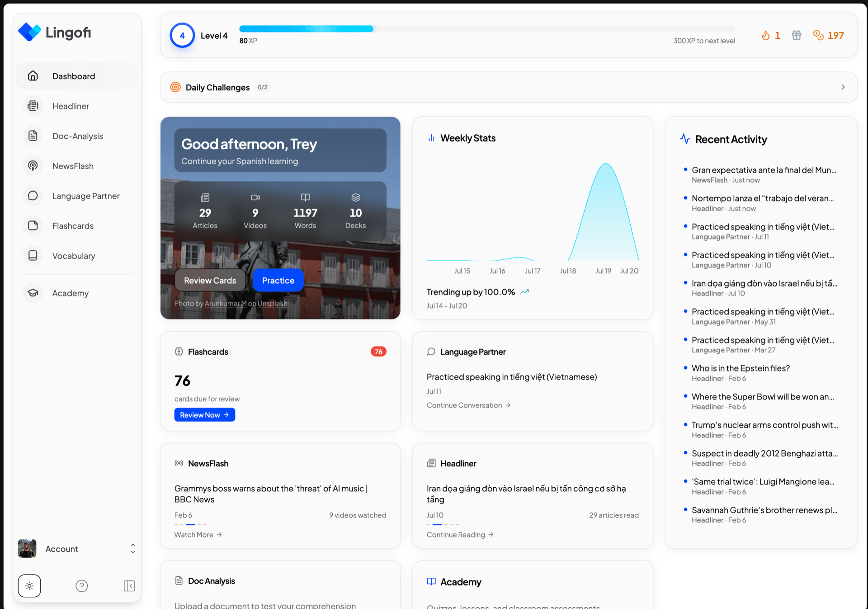Viewport: 868px width, 609px height.
Task: Open Headliner in the sidebar
Action: point(77,106)
